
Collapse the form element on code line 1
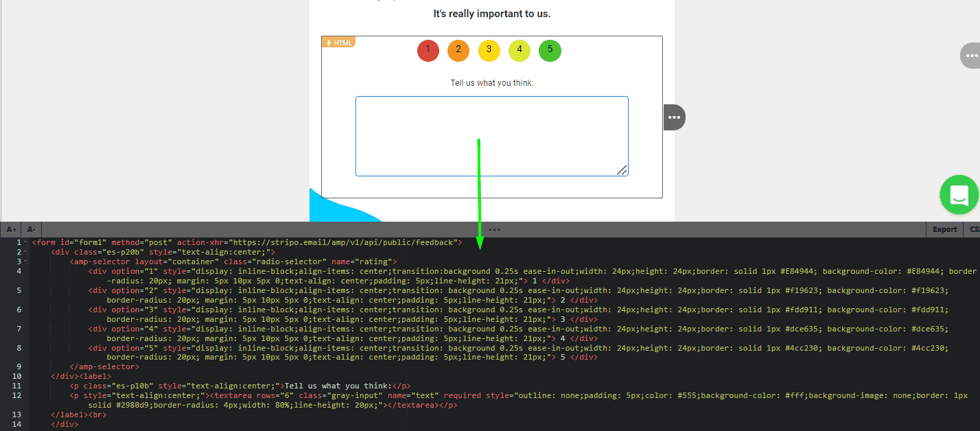[x=25, y=242]
